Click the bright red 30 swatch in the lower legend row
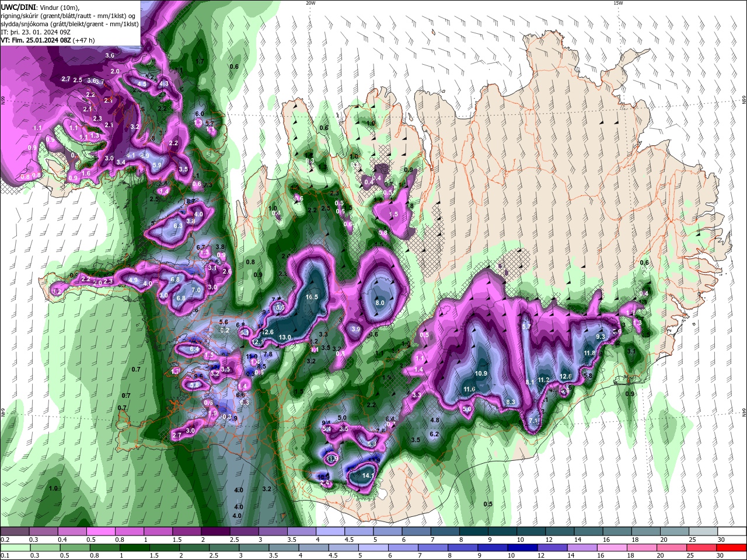 pos(732,548)
